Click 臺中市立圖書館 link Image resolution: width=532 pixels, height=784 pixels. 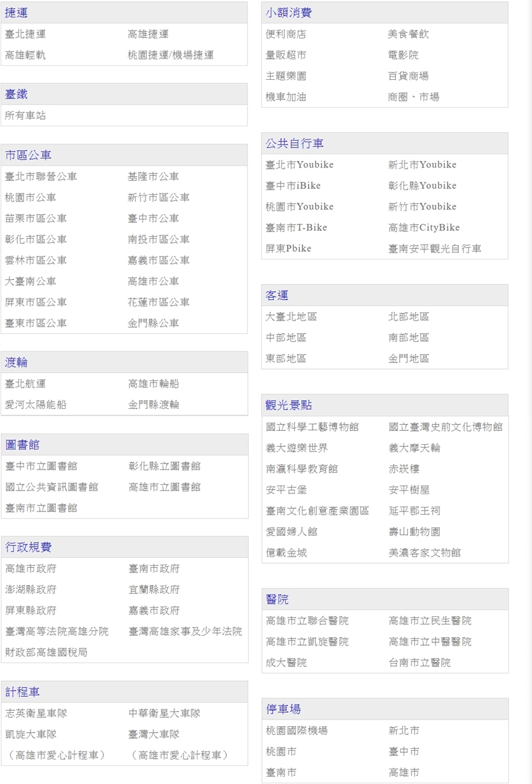[x=41, y=467]
